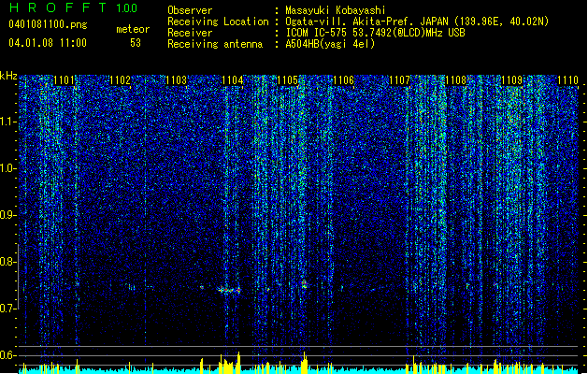Click the 'Receiving antenna' label

pos(215,44)
